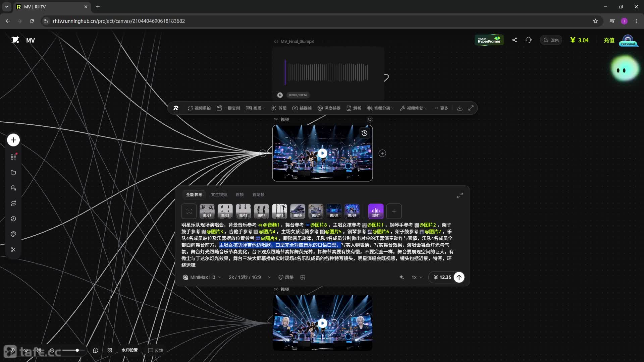Click the 反馈 feedback button
This screenshot has width=644, height=362.
tap(155, 350)
